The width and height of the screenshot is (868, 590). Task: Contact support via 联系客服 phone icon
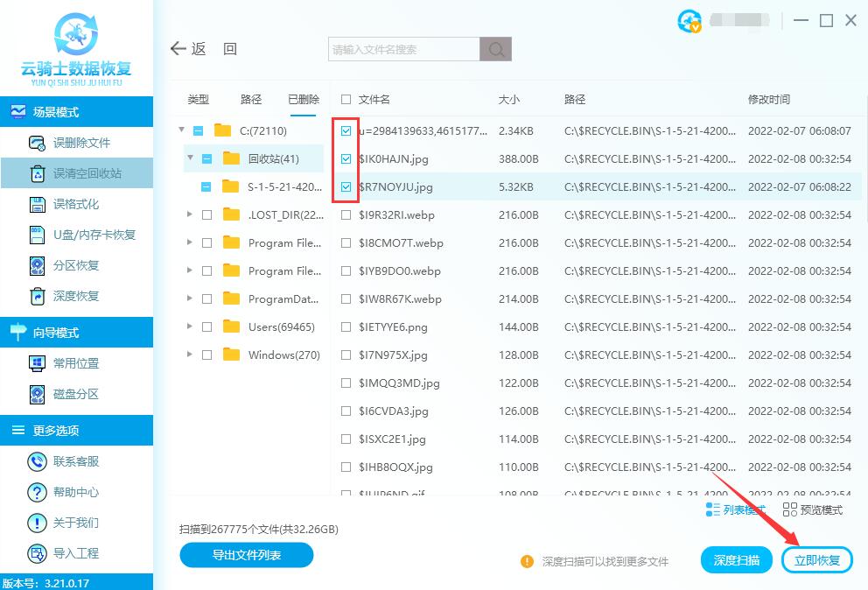click(37, 461)
